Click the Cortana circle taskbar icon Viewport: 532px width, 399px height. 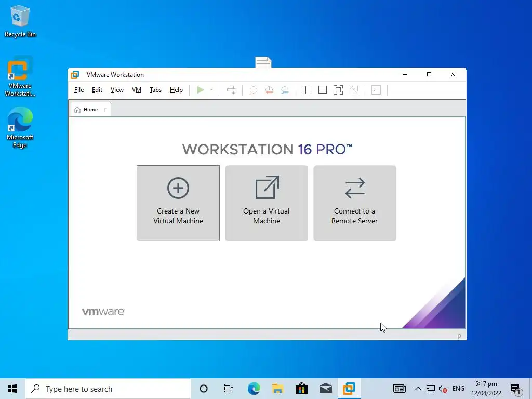[x=204, y=389]
